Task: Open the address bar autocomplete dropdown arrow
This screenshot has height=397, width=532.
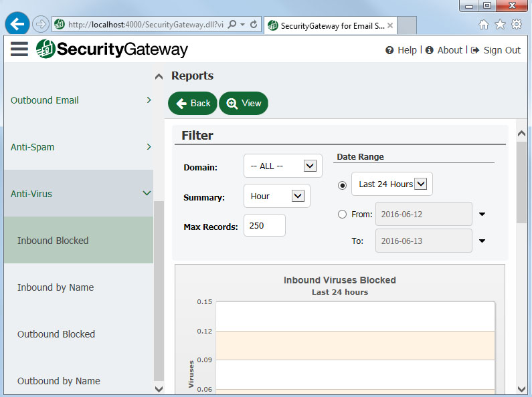Action: tap(242, 24)
